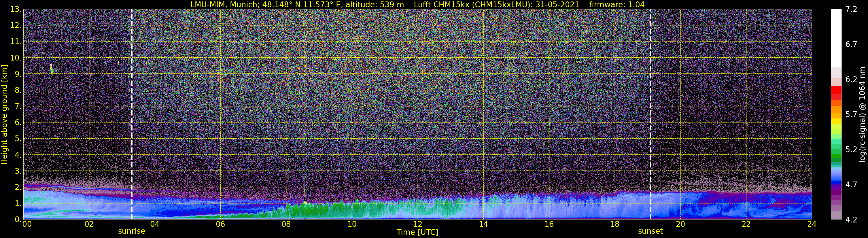Click the white dashed sunrise marker line

(x=131, y=114)
